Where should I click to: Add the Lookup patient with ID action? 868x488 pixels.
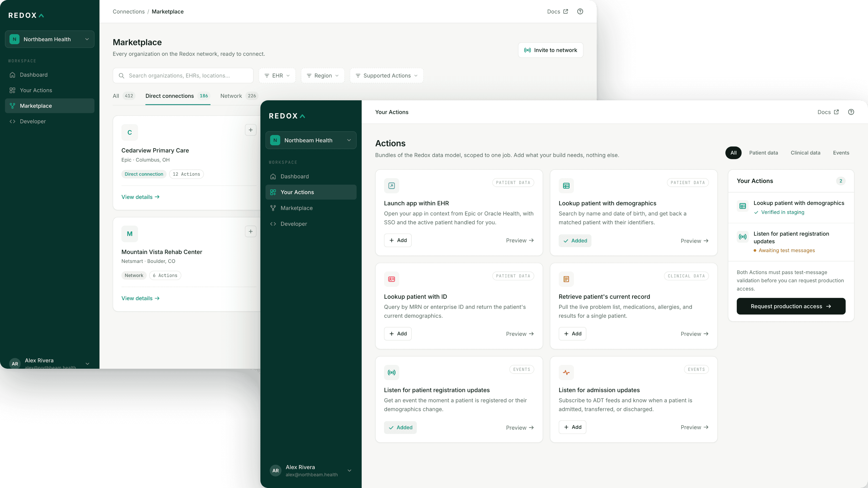(x=398, y=334)
